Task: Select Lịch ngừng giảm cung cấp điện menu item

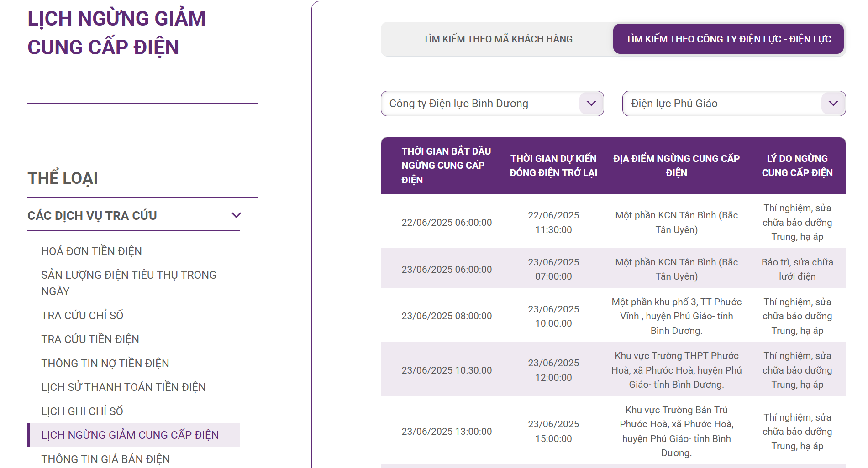Action: tap(130, 435)
